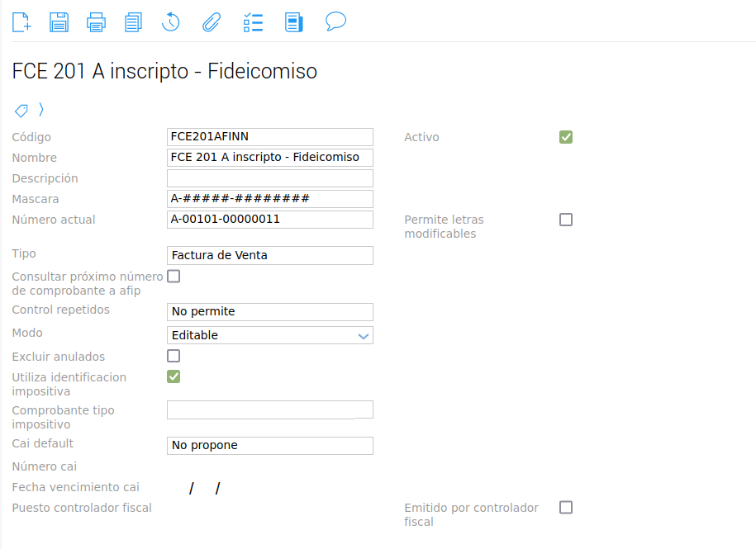This screenshot has width=756, height=549.
Task: Click the Número actual field
Action: tap(270, 220)
